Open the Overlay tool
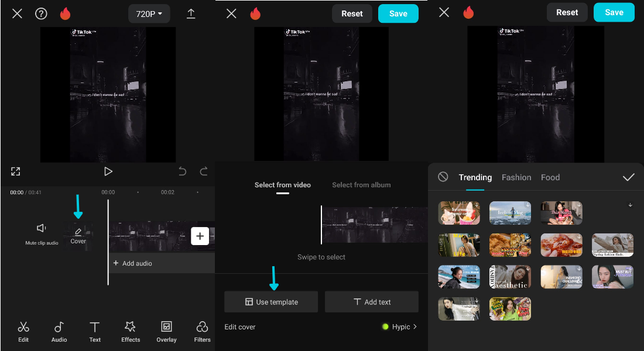644x351 pixels. click(166, 332)
